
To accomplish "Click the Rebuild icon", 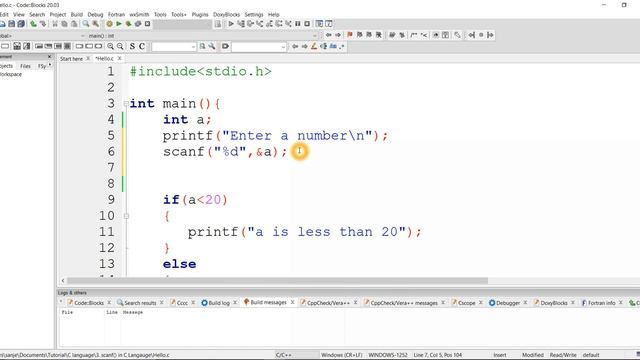I will pyautogui.click(x=138, y=24).
